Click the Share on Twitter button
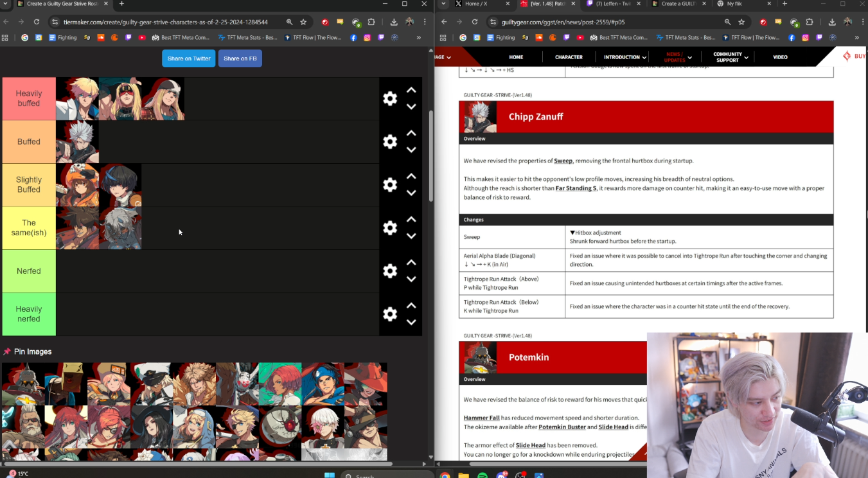Screen dimensions: 868x478 pos(188,58)
